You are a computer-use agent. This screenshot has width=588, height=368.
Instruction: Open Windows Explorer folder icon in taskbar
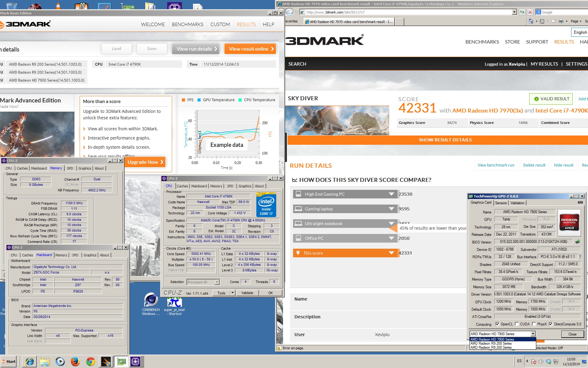tap(45, 362)
